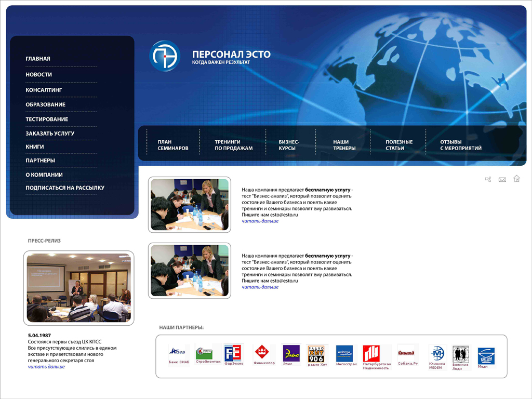The width and height of the screenshot is (532, 399).
Task: Click the Финнколор partner logo
Action: (264, 355)
